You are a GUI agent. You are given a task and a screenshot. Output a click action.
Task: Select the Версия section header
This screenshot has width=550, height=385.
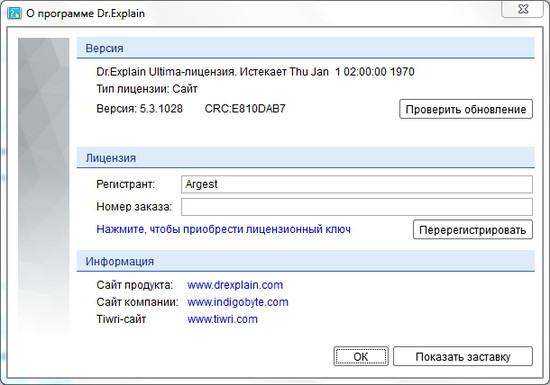306,48
